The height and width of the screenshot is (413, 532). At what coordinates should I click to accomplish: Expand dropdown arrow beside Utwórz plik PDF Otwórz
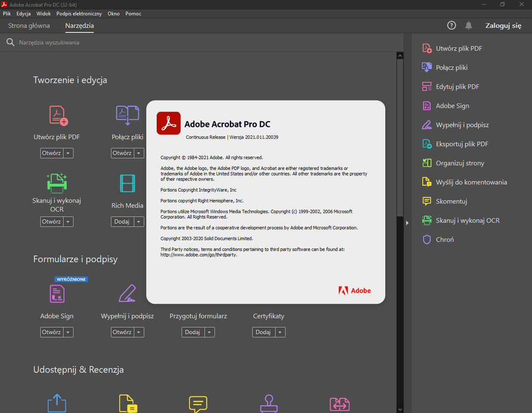(x=68, y=153)
